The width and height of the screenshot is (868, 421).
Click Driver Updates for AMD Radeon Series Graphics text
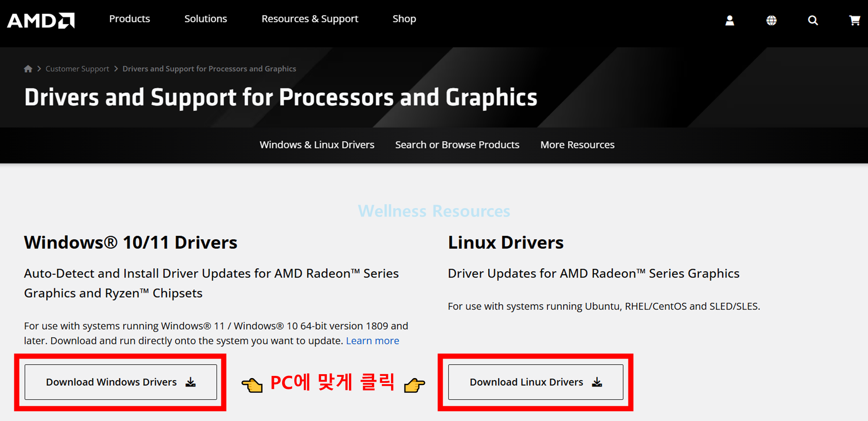tap(594, 274)
